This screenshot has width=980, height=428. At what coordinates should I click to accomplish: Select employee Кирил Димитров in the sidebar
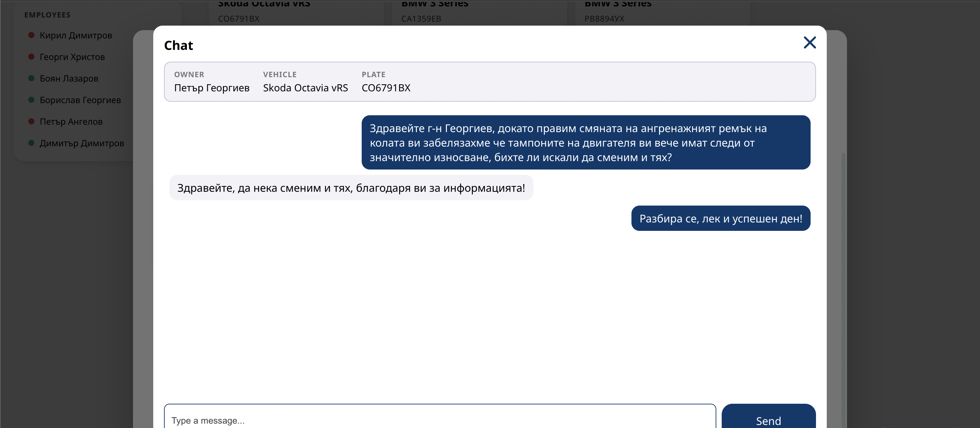pos(76,35)
